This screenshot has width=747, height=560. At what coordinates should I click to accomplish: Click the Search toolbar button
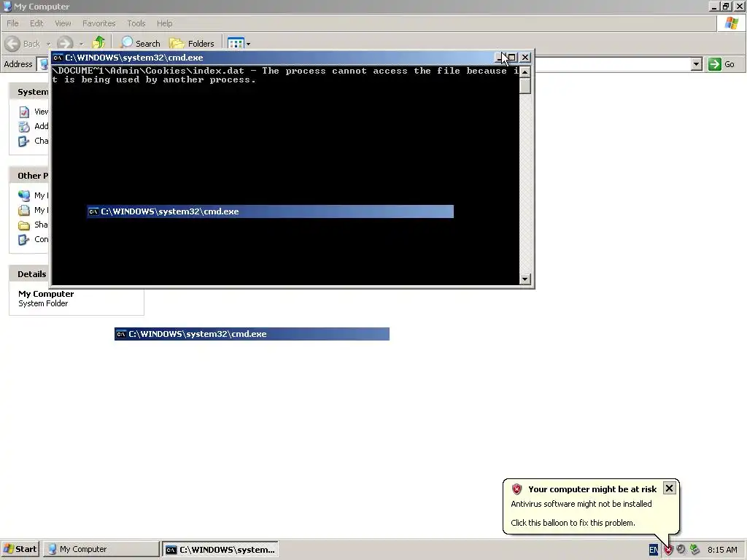[140, 43]
